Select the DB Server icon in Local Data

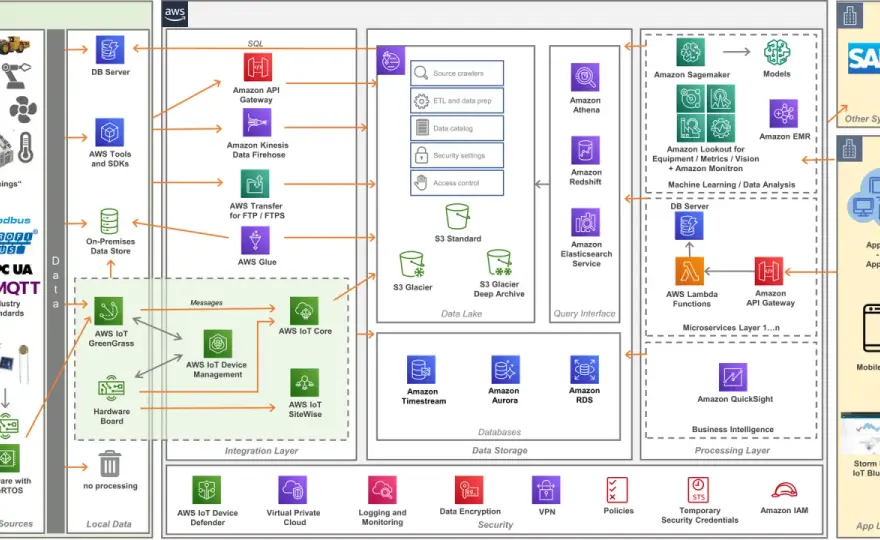[109, 50]
